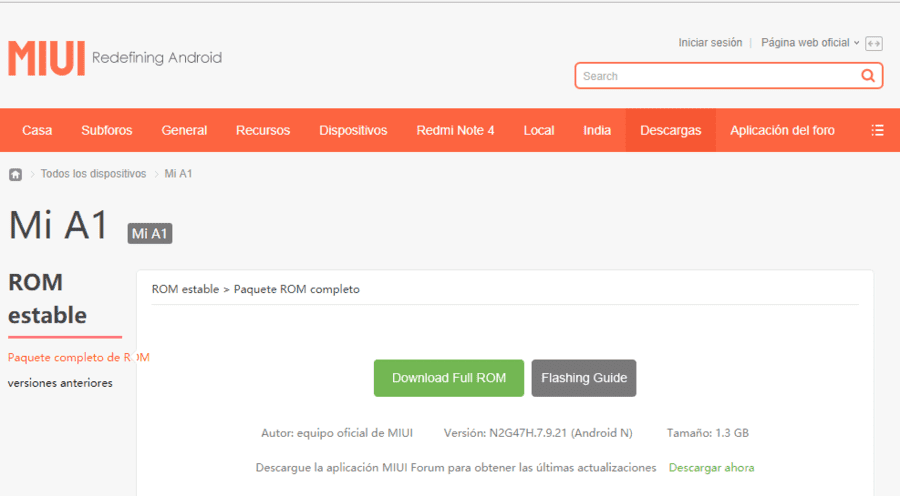Open the Casa menu item
900x496 pixels.
coord(37,130)
